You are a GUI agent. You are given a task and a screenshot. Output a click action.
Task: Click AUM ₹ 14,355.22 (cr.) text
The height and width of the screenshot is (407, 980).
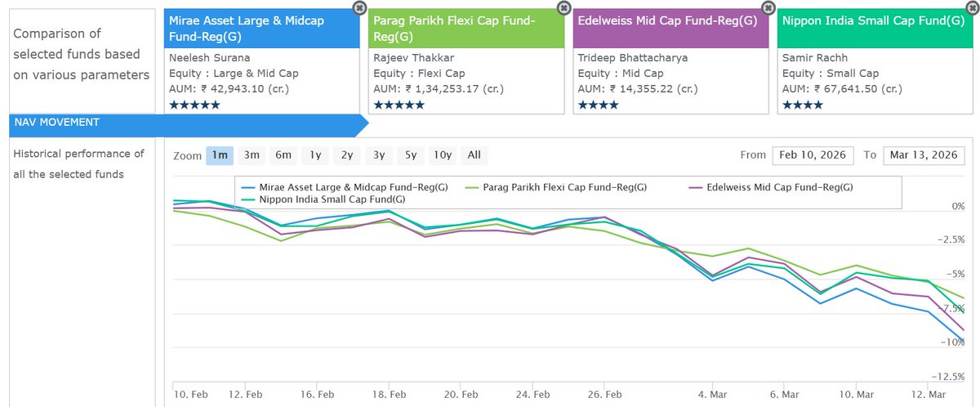pos(638,89)
